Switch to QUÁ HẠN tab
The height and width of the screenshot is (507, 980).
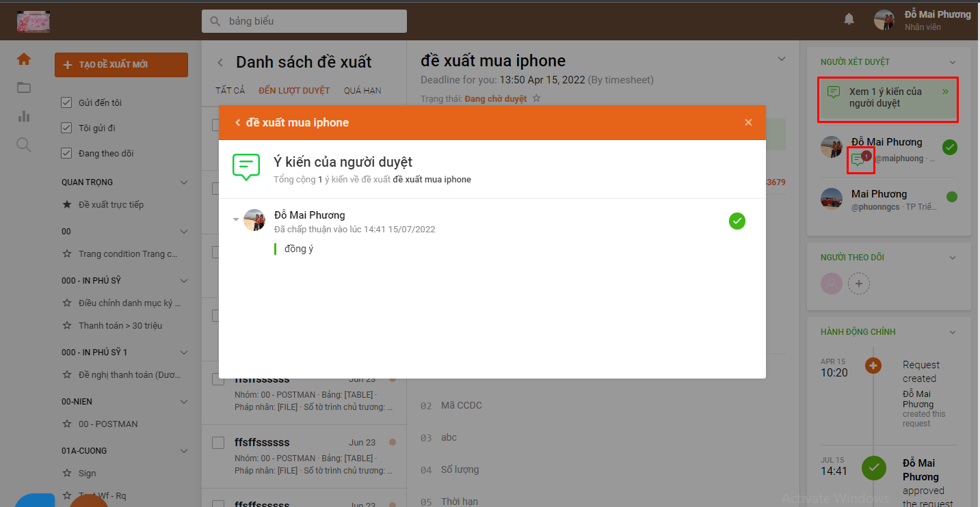(x=362, y=90)
